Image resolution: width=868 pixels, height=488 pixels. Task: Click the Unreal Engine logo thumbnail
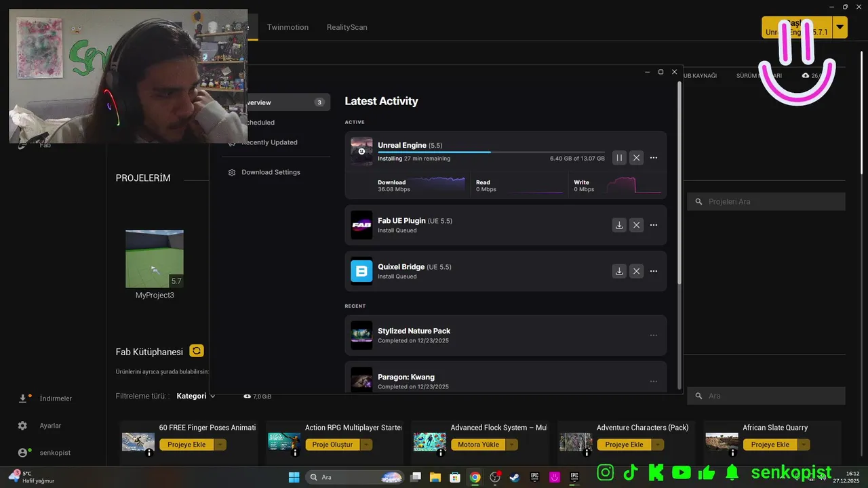pyautogui.click(x=361, y=151)
